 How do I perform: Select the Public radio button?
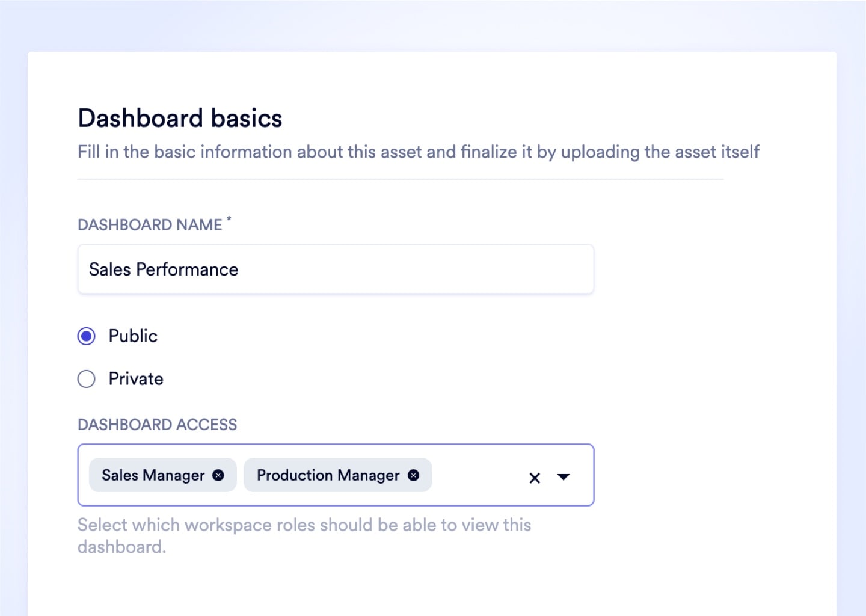click(x=87, y=336)
